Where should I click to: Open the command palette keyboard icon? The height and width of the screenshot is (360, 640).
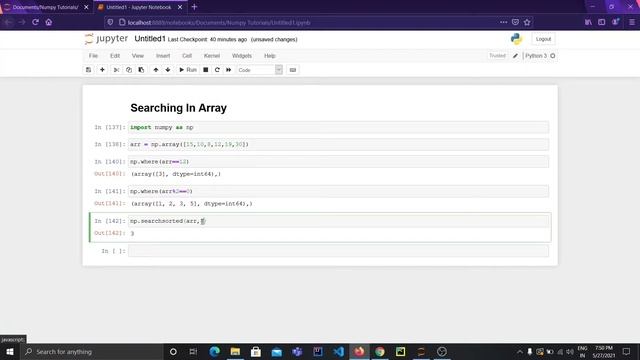tap(293, 70)
